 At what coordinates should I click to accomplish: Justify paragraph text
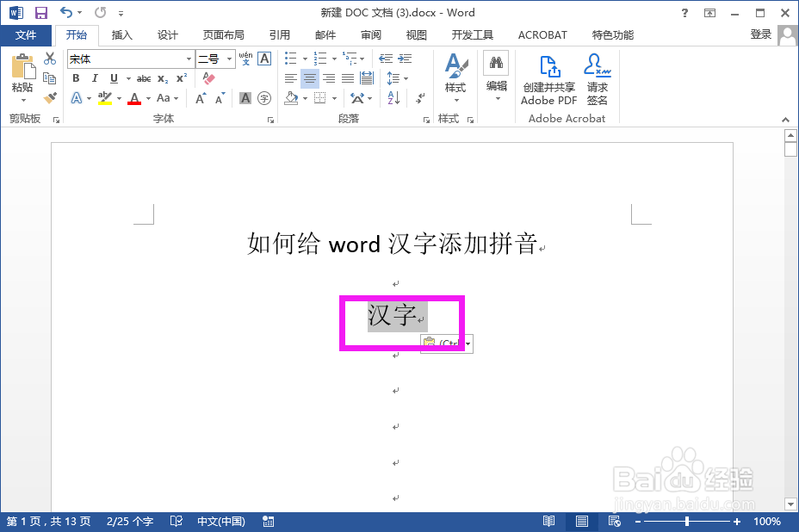pos(348,78)
